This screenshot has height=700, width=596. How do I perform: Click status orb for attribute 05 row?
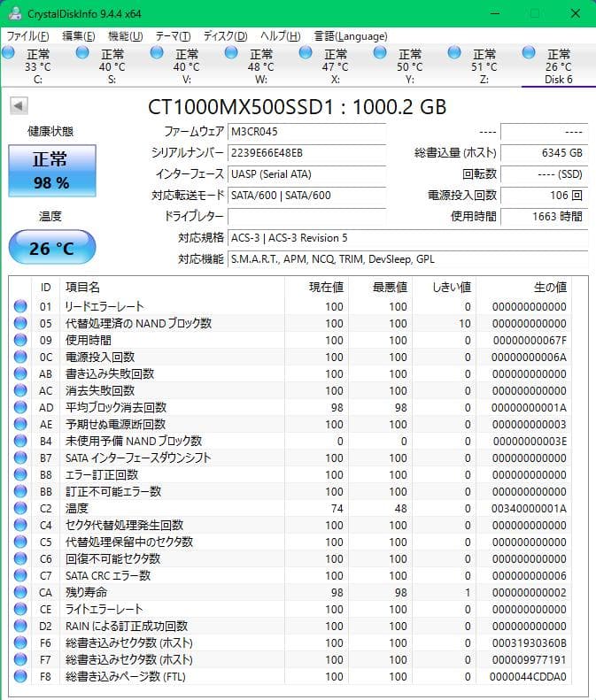[20, 323]
